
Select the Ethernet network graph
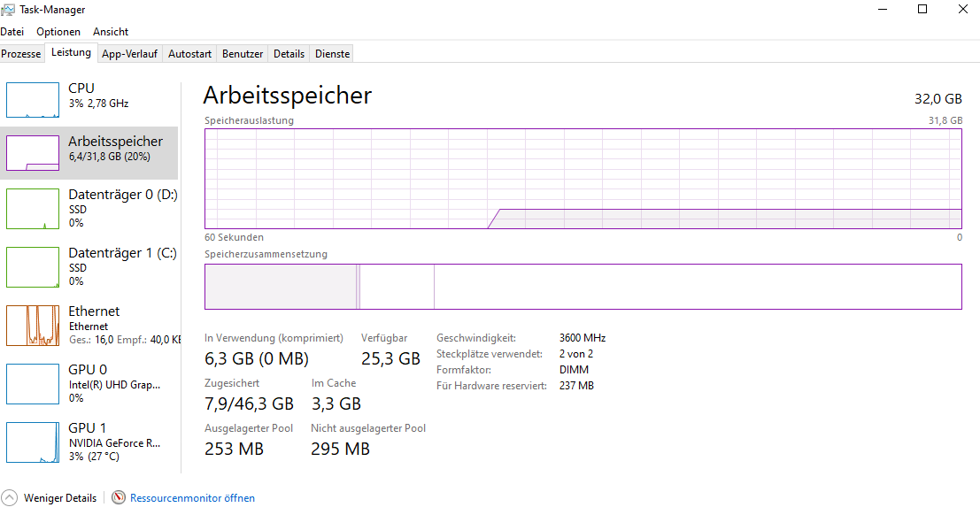(32, 325)
